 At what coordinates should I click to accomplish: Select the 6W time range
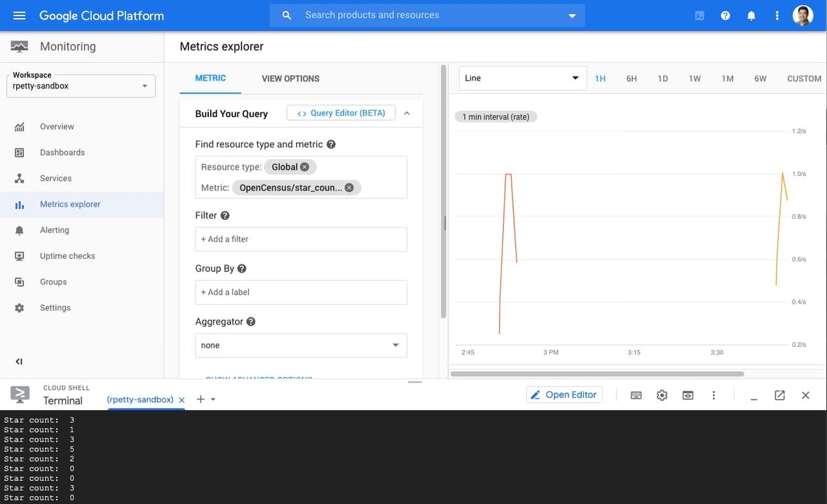tap(760, 79)
